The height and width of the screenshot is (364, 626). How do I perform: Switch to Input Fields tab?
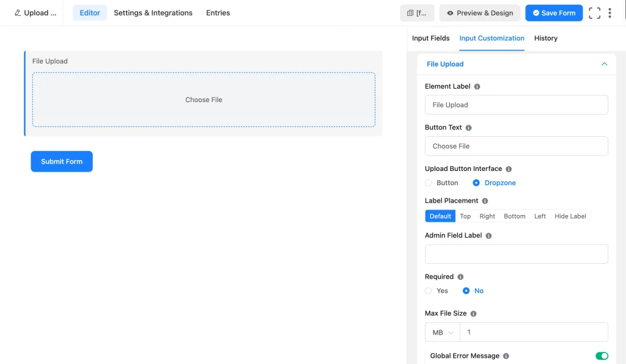(x=430, y=38)
